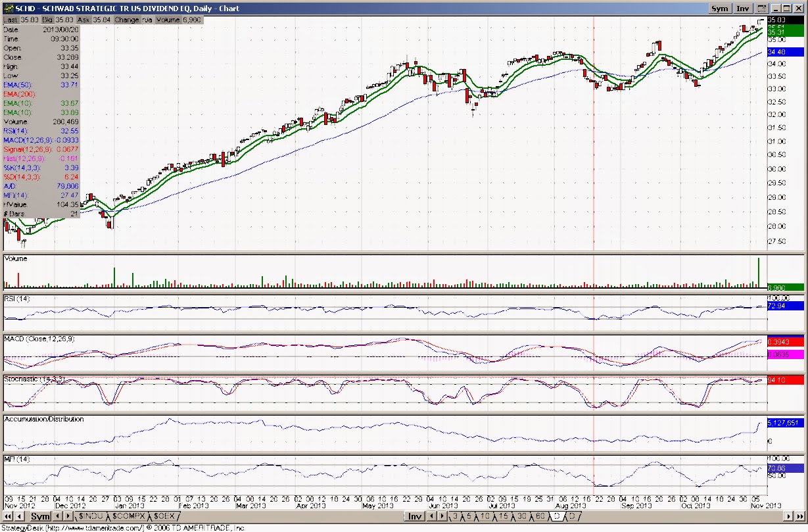Click the RSI(14) 32.55 data row
This screenshot has height=532, width=808.
pos(41,131)
